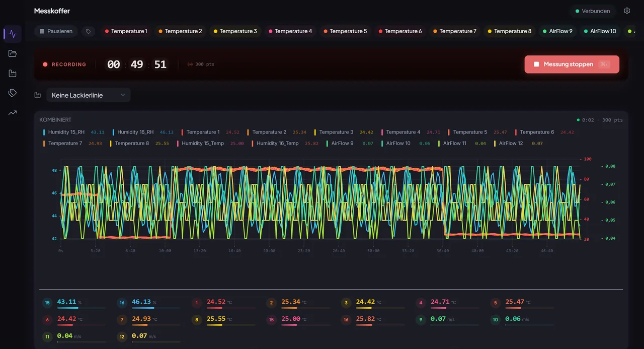The image size is (644, 349).
Task: Click the round badge 10 beside 0.06 m/s
Action: pyautogui.click(x=496, y=319)
